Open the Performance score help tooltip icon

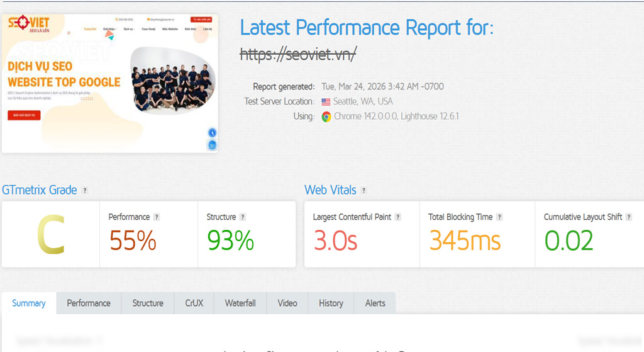(x=157, y=217)
